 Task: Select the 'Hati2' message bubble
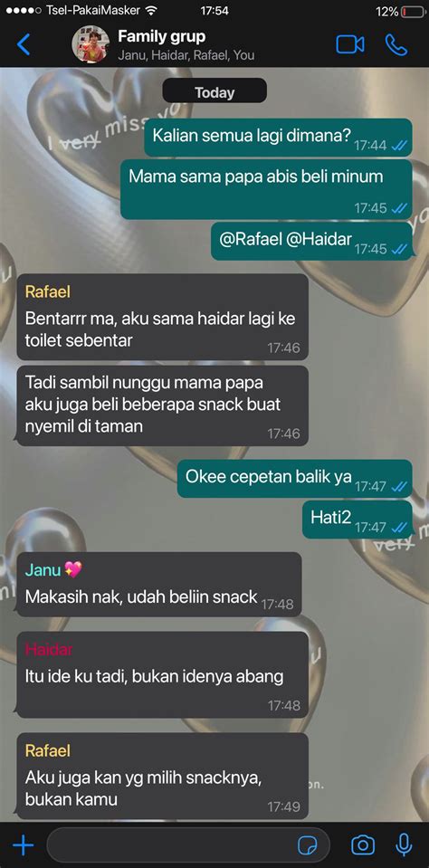click(x=357, y=520)
